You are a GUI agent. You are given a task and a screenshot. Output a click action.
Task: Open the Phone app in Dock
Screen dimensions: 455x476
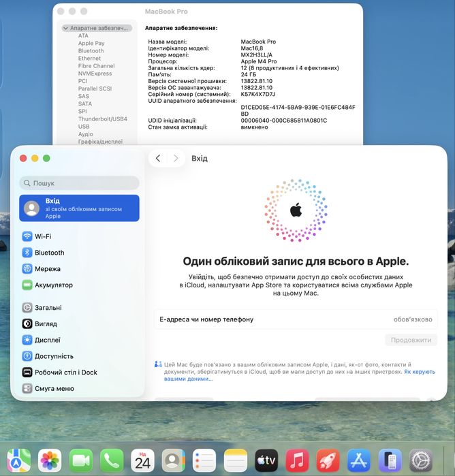click(112, 460)
